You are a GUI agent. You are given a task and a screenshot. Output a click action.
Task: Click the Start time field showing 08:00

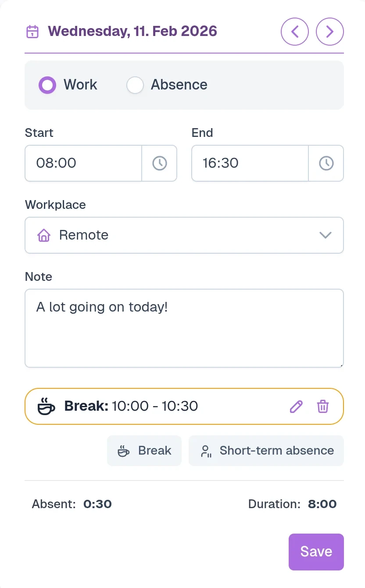point(83,163)
